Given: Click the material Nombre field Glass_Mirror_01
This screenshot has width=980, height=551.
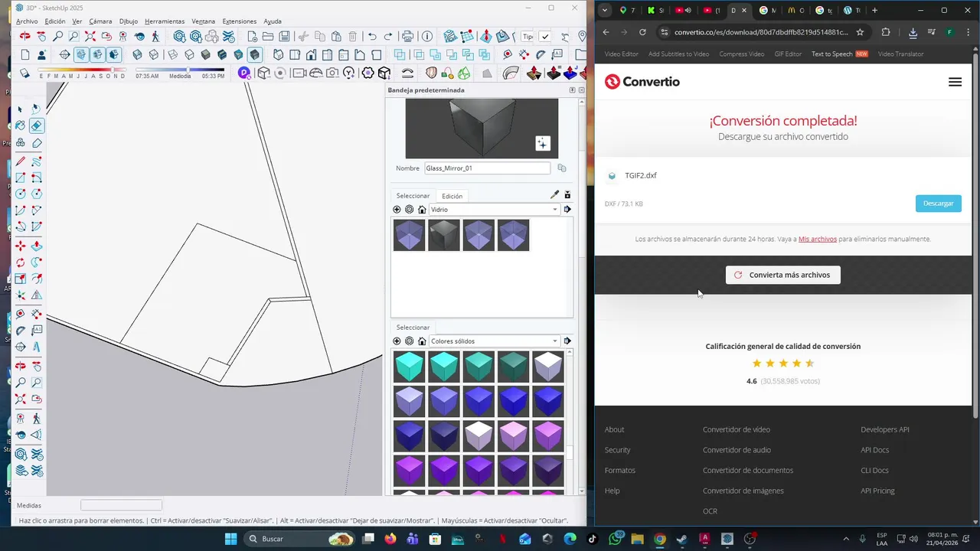Looking at the screenshot, I should 487,168.
